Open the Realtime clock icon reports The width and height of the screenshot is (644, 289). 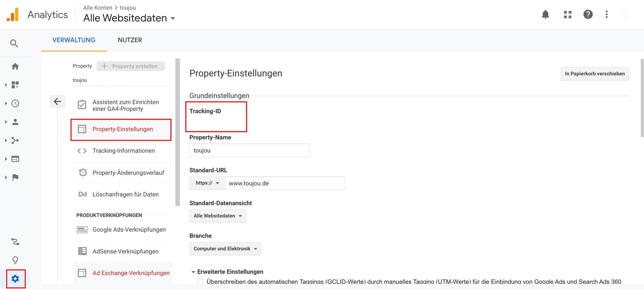coord(15,103)
